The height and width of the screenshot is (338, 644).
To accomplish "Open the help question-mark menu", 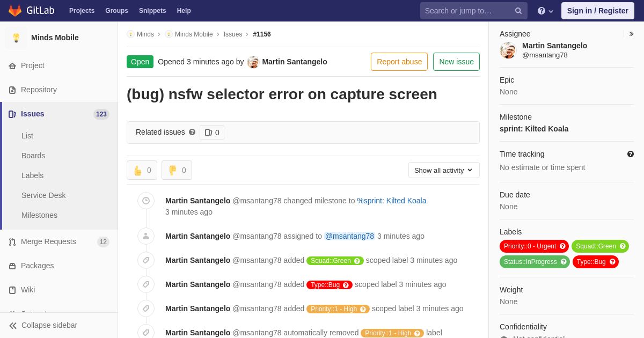I will [545, 11].
